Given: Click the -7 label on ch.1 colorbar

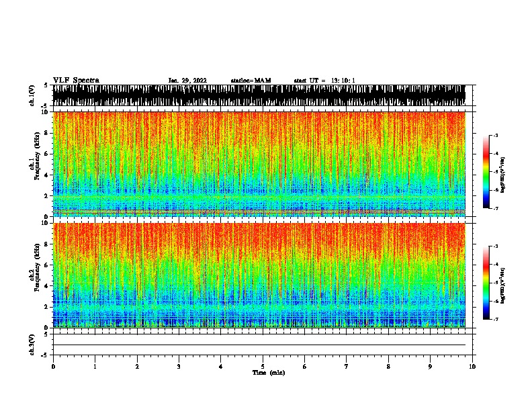Looking at the screenshot, I should (x=496, y=208).
